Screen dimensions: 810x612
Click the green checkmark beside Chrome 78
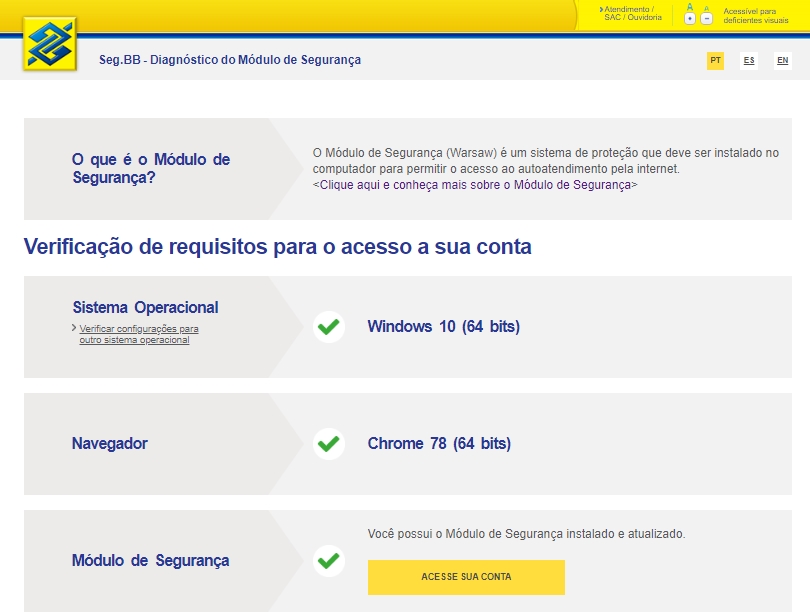(329, 444)
